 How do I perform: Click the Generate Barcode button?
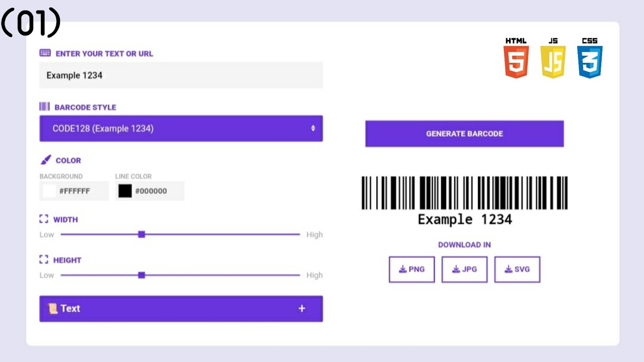464,134
